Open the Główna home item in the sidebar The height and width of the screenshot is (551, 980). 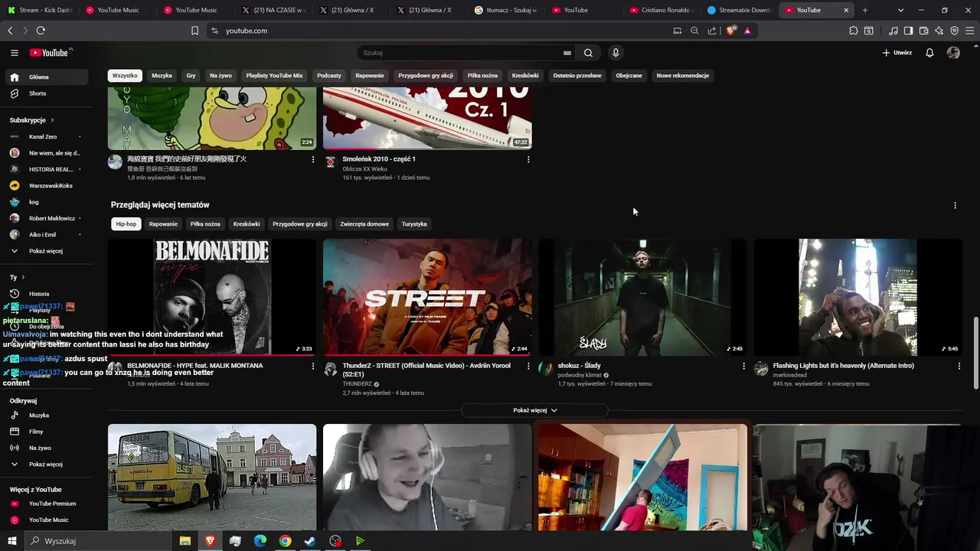(46, 77)
